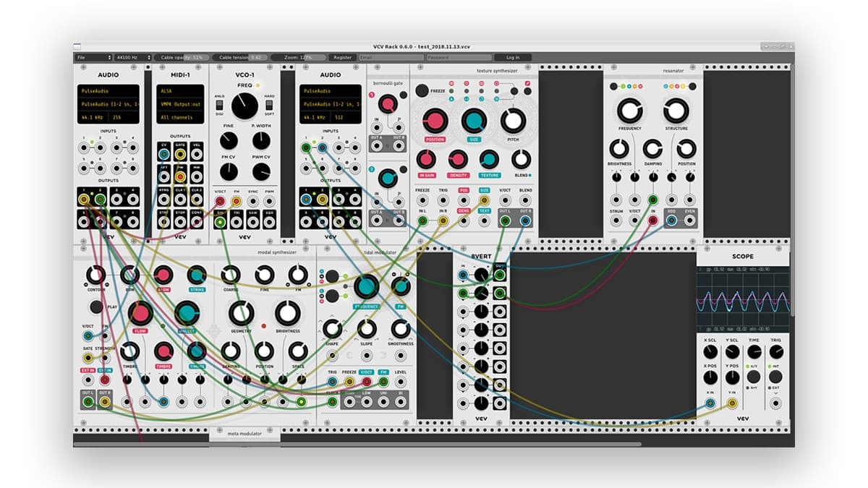
Task: Click the STRUCTURE knob on the resonator
Action: point(676,111)
